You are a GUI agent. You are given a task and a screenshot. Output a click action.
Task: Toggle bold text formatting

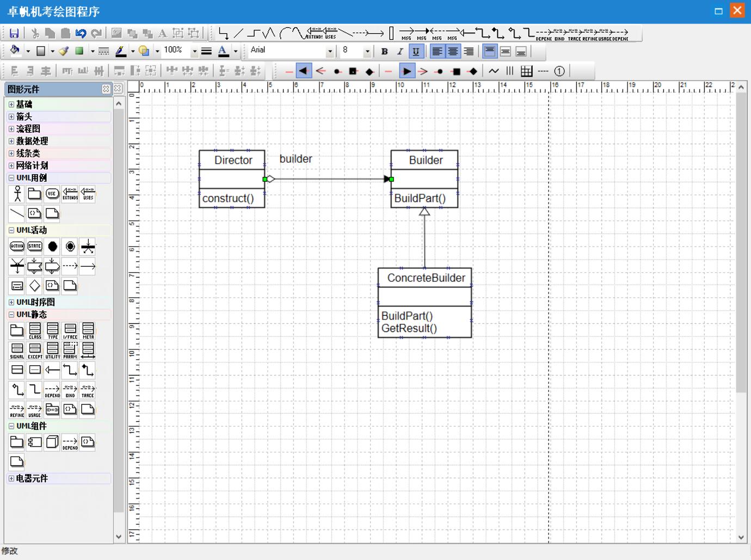tap(384, 51)
